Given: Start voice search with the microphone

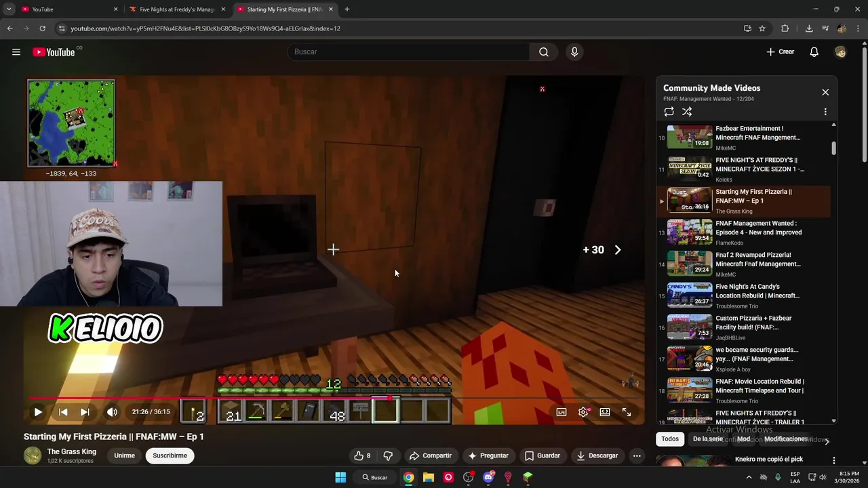Looking at the screenshot, I should pos(574,52).
